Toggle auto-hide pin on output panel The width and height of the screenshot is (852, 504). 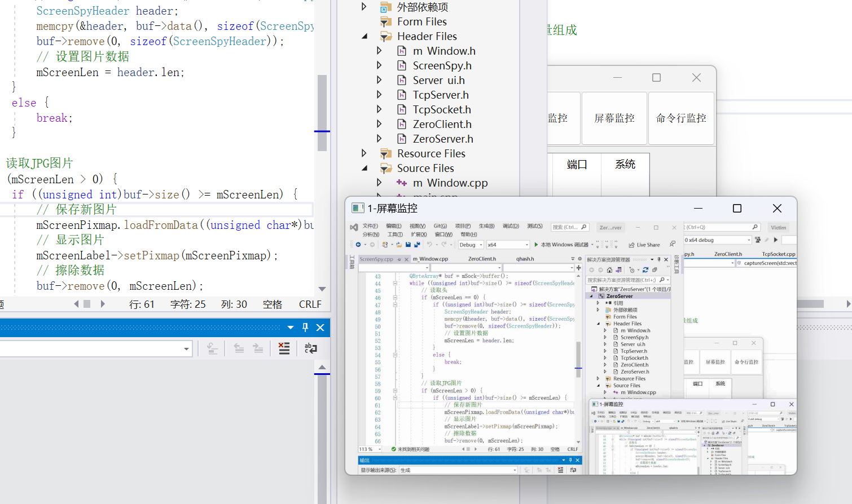click(305, 328)
